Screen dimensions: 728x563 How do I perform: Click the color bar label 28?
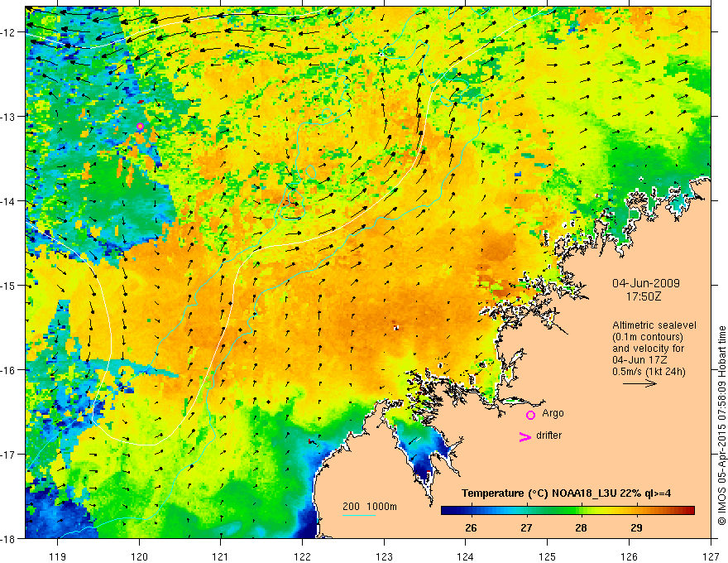[582, 527]
